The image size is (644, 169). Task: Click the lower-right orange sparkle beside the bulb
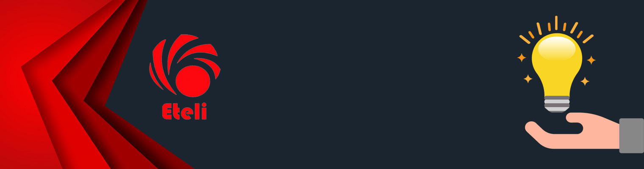585,81
